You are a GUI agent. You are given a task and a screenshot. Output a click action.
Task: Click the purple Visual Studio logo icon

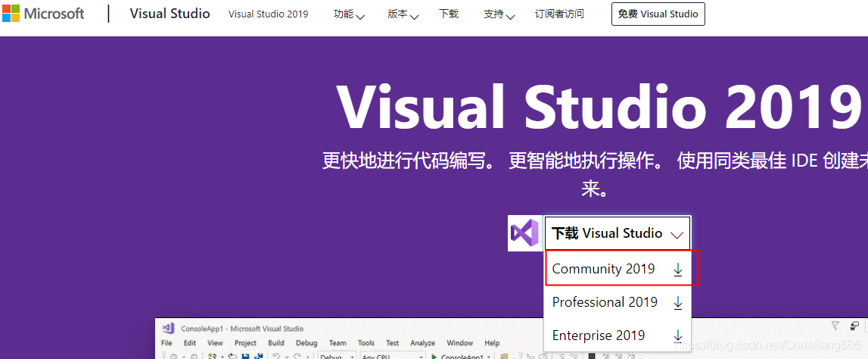524,233
